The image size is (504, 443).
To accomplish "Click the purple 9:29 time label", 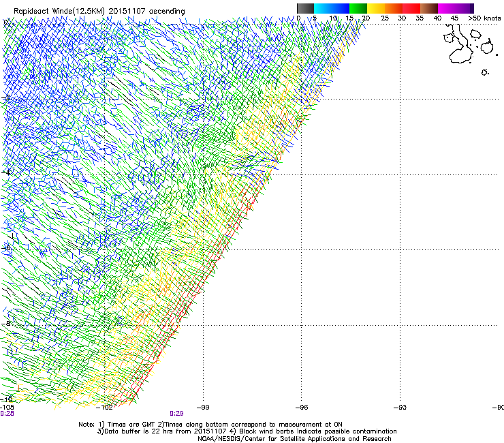I will click(176, 414).
